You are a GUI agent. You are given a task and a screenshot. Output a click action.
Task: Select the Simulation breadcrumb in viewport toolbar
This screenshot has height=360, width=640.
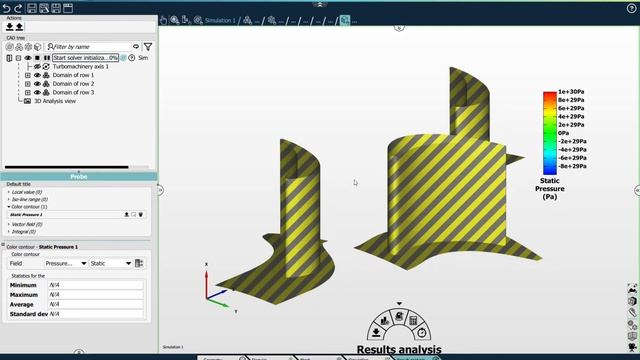(x=220, y=20)
